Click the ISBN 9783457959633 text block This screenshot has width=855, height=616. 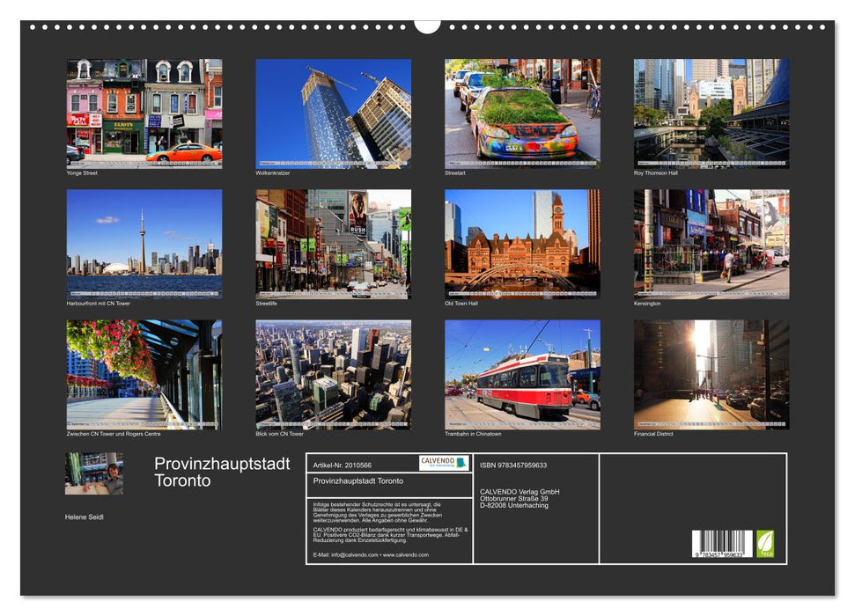click(x=514, y=464)
